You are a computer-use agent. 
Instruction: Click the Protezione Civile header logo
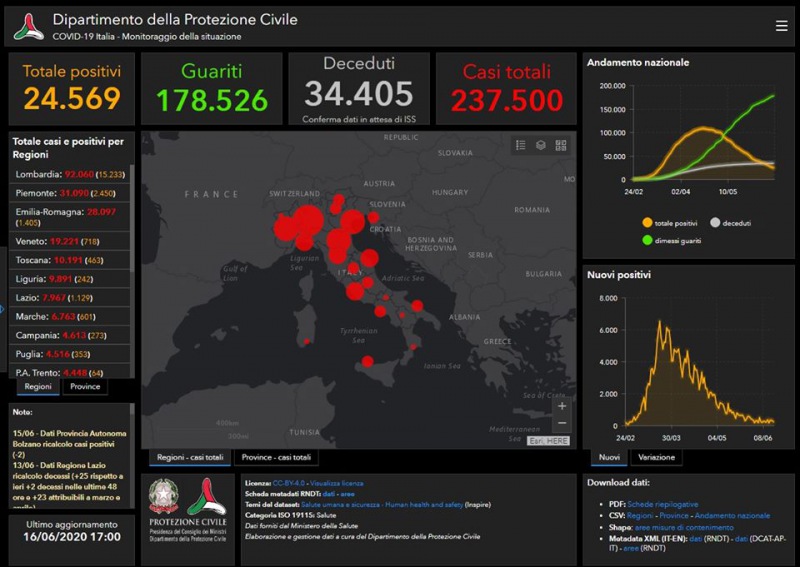[x=28, y=27]
